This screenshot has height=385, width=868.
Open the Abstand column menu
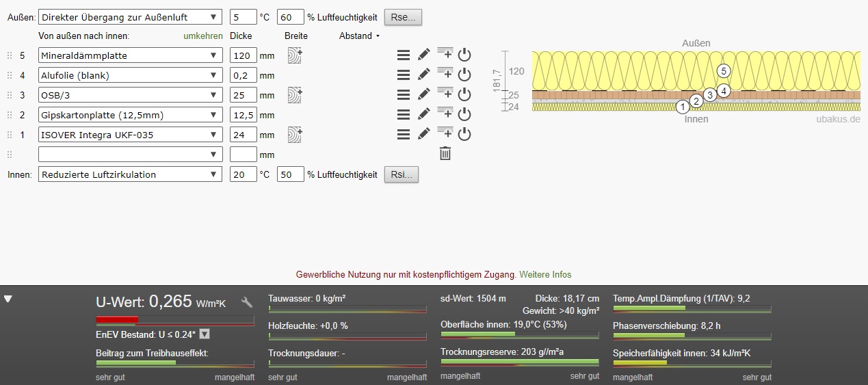click(359, 36)
